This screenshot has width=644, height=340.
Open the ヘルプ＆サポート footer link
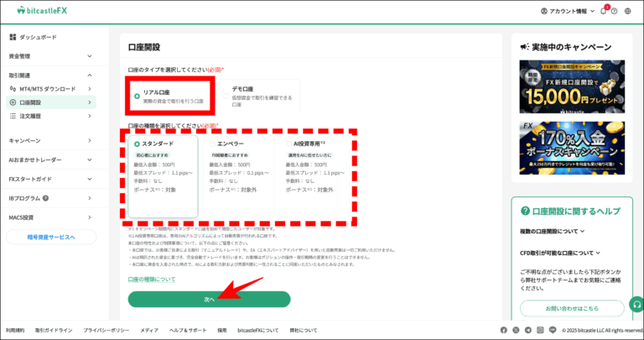[188, 330]
